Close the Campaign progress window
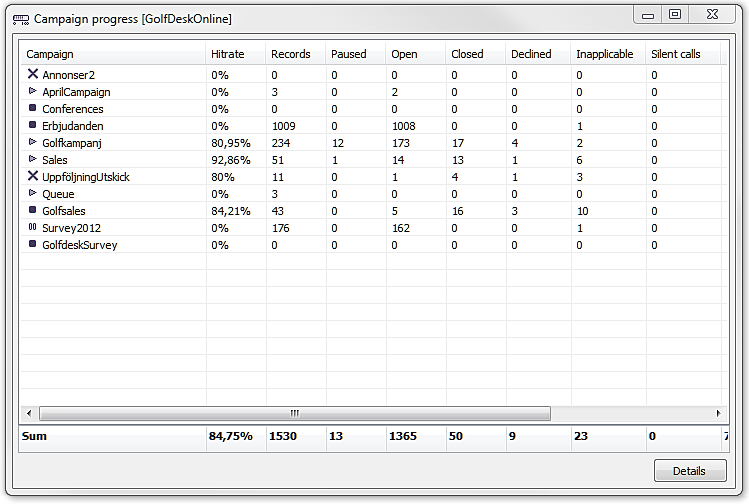Viewport: 749px width, 504px height. (712, 14)
